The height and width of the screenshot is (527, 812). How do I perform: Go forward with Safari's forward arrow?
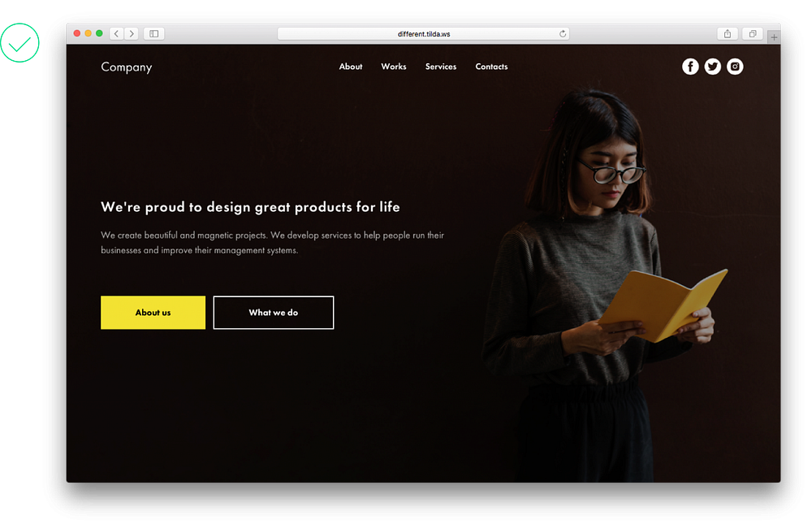tap(132, 33)
